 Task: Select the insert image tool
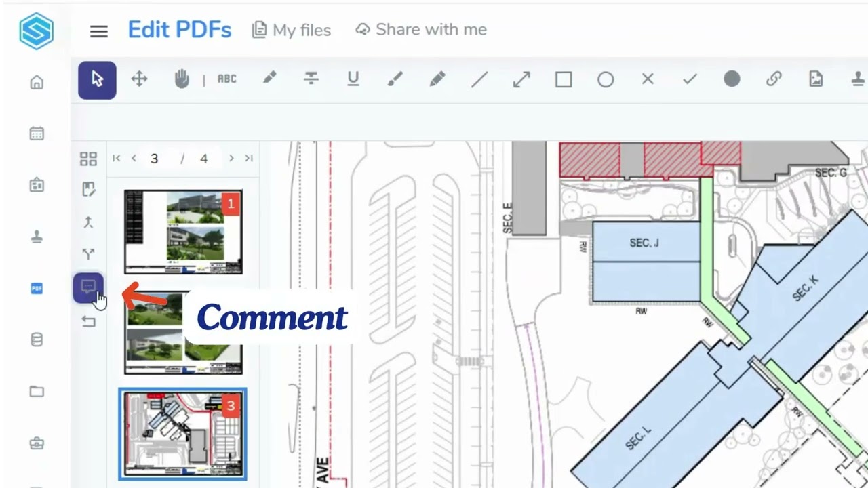click(816, 79)
